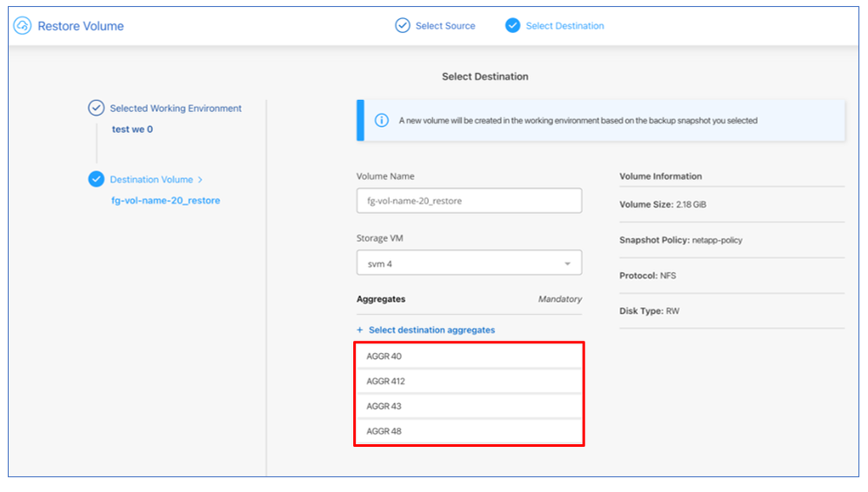Open the Destination Volume section link
Screen dimensions: 868x492
pyautogui.click(x=151, y=180)
